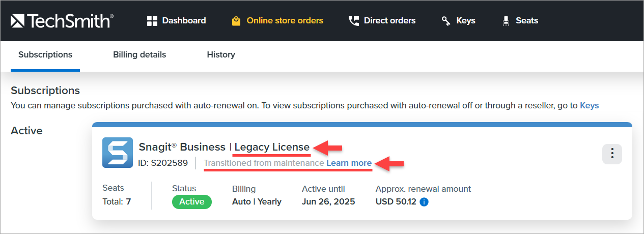Navigate to Seats page
Viewport: 644px width, 234px height.
click(527, 21)
